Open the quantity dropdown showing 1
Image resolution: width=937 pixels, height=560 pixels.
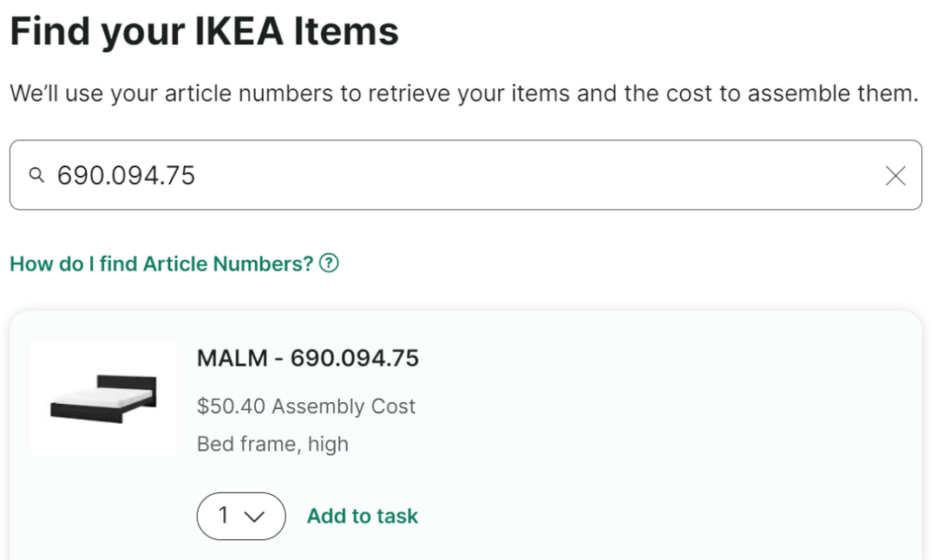pyautogui.click(x=240, y=516)
